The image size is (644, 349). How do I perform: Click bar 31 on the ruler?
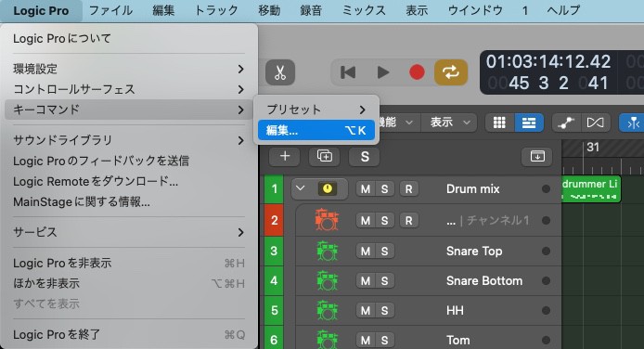593,148
